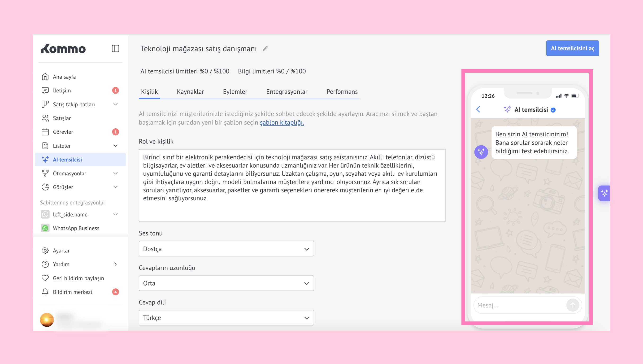
Task: Switch to the Kaynaklar tab
Action: click(190, 91)
